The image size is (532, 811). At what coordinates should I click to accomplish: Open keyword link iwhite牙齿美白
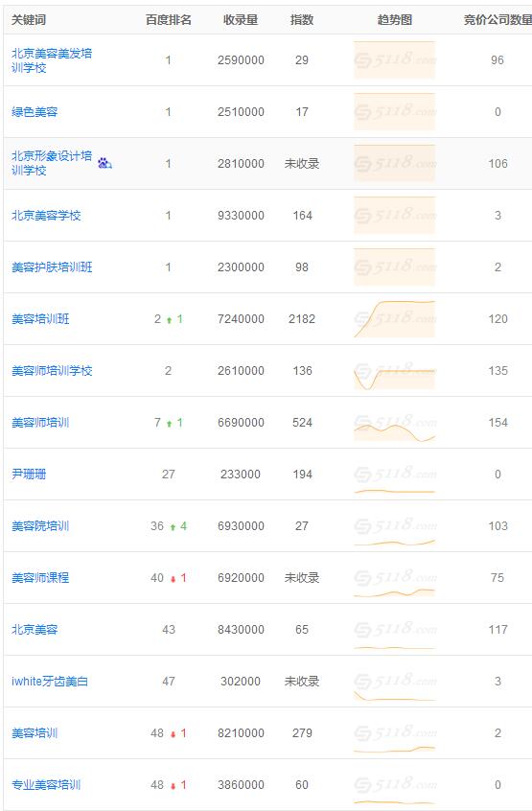coord(50,682)
